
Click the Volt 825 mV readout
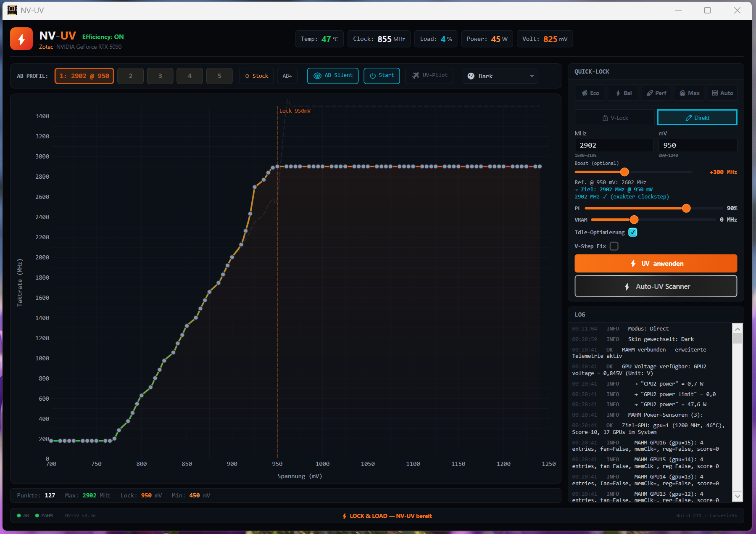click(545, 39)
